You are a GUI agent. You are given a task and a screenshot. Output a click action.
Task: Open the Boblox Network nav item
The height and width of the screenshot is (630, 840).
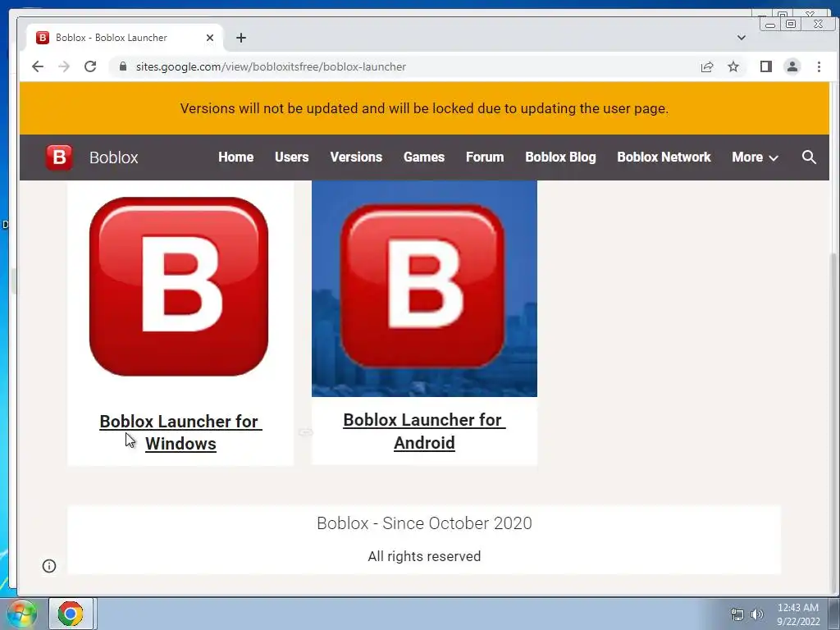(664, 157)
